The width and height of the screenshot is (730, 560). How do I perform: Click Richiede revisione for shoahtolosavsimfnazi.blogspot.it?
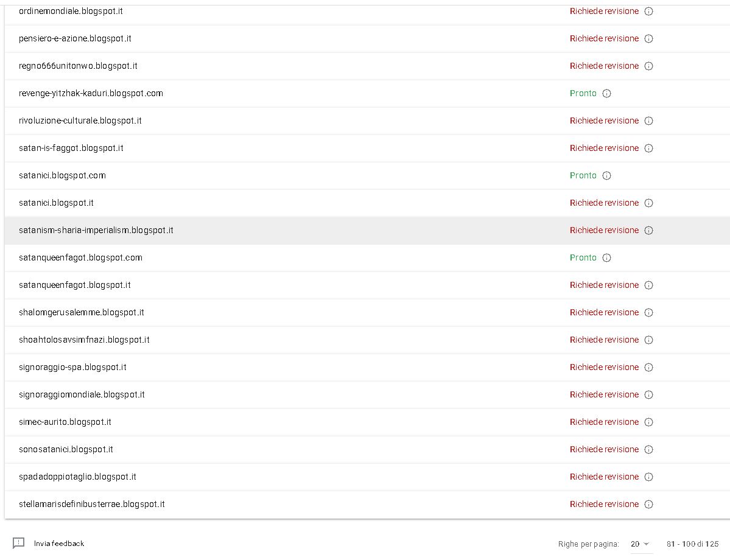pyautogui.click(x=604, y=340)
